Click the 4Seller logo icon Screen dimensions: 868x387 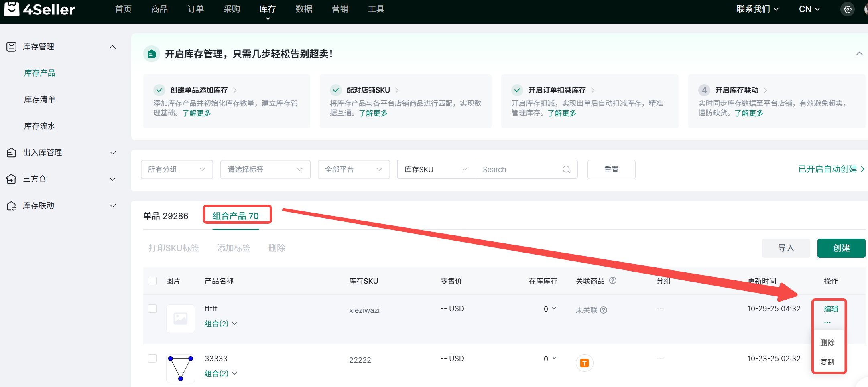click(12, 9)
